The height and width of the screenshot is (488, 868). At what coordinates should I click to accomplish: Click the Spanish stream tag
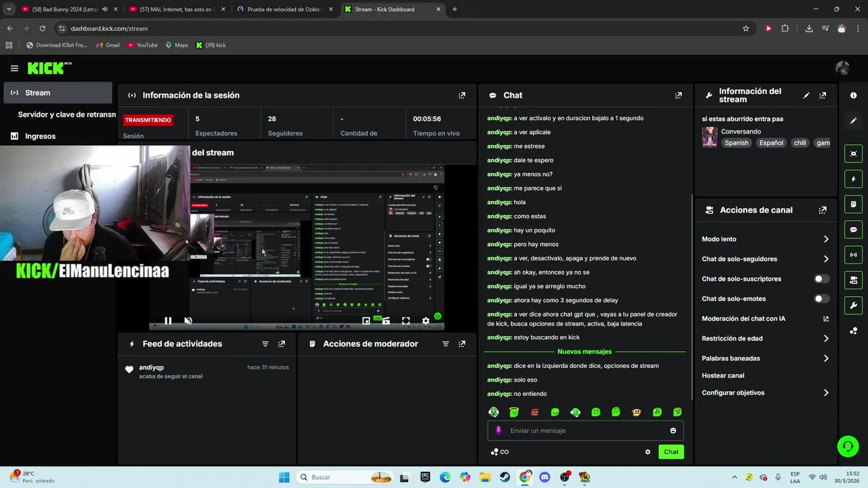click(736, 143)
